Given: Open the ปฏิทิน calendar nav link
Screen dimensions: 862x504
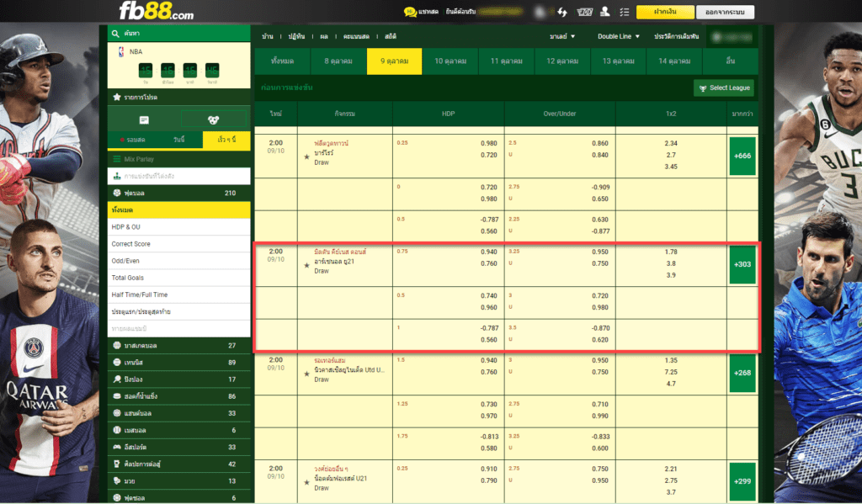Looking at the screenshot, I should (296, 36).
